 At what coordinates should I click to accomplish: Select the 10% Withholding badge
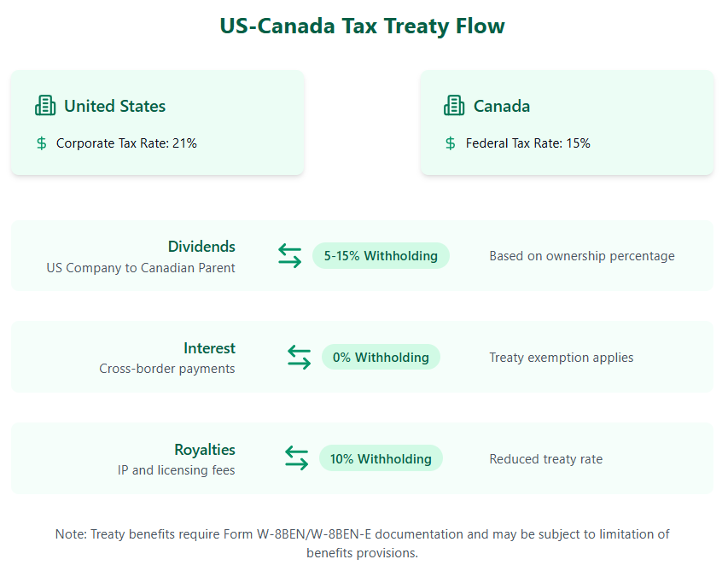(x=381, y=458)
